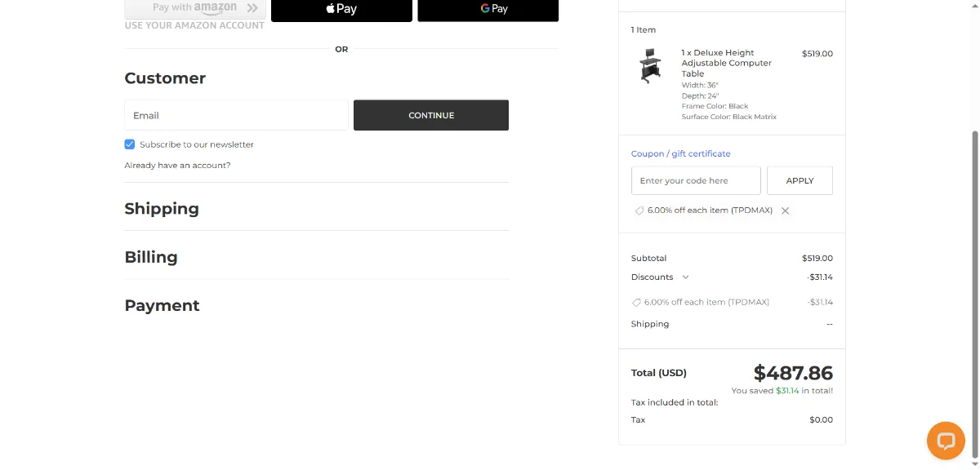This screenshot has height=470, width=980.
Task: Select Pay with Amazon button
Action: point(195,8)
